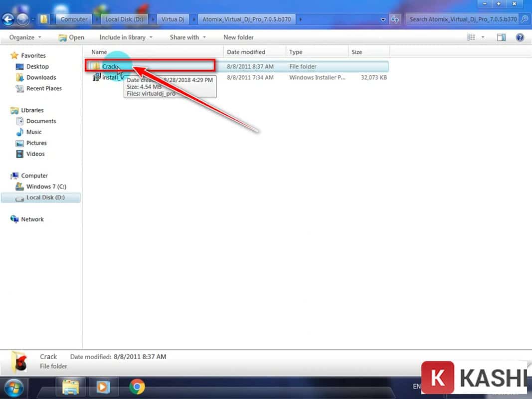
Task: Click the Virtua Dj breadcrumb in the address bar
Action: pyautogui.click(x=173, y=19)
